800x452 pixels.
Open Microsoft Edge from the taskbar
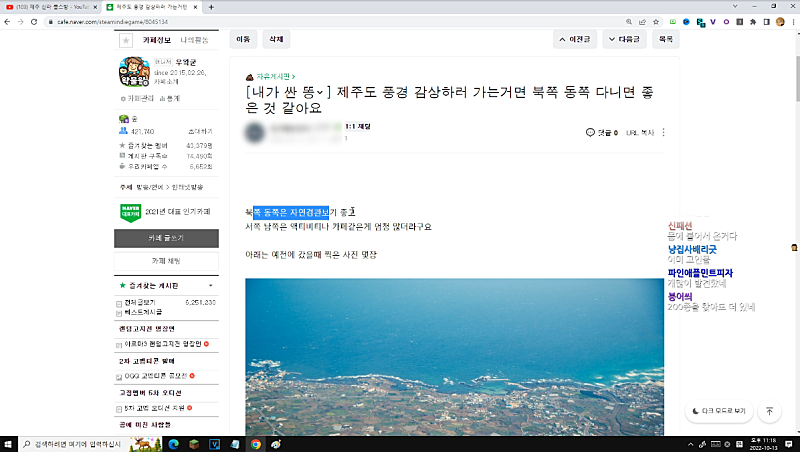click(x=172, y=443)
